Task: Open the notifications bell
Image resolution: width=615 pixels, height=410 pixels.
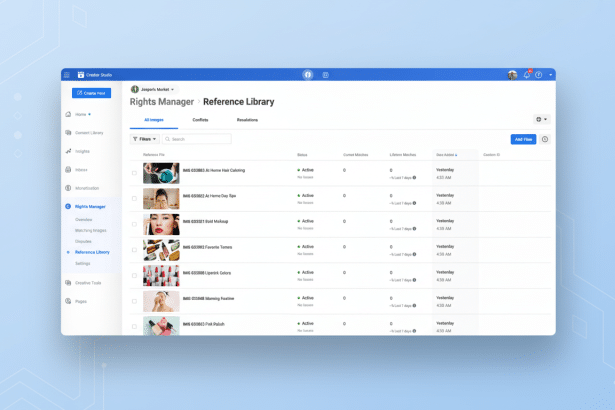Action: tap(527, 75)
